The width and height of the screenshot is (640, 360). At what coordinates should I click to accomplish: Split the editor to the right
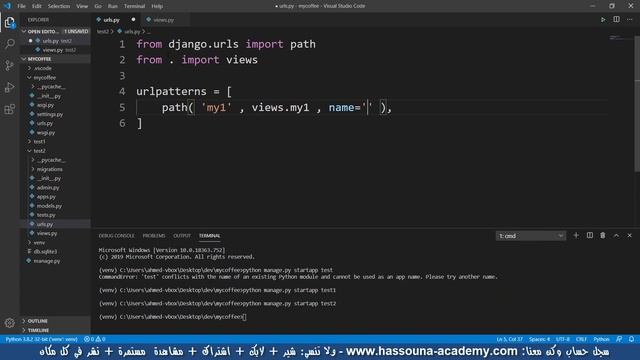[x=616, y=20]
